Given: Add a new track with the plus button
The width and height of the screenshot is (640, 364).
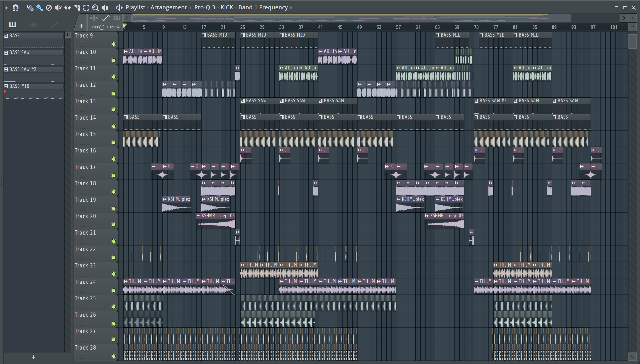Looking at the screenshot, I should [81, 26].
